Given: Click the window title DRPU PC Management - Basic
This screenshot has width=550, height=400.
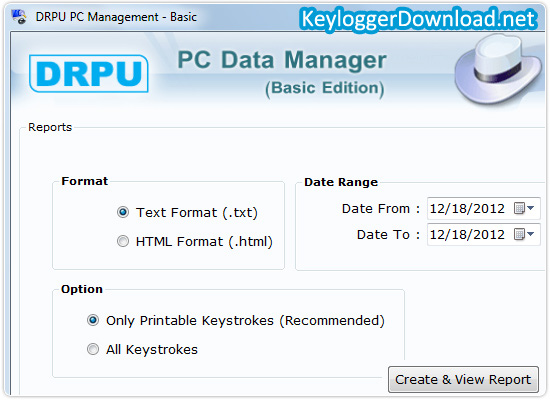Looking at the screenshot, I should coord(116,17).
